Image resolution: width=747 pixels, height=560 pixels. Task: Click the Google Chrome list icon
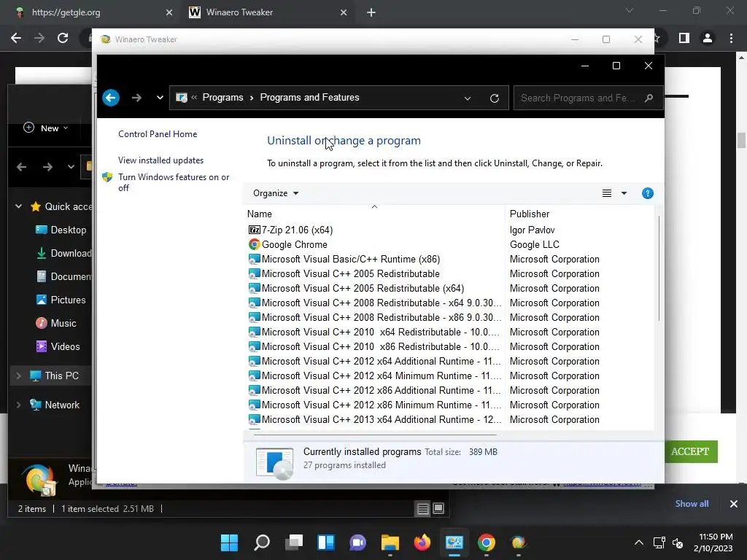tap(255, 245)
